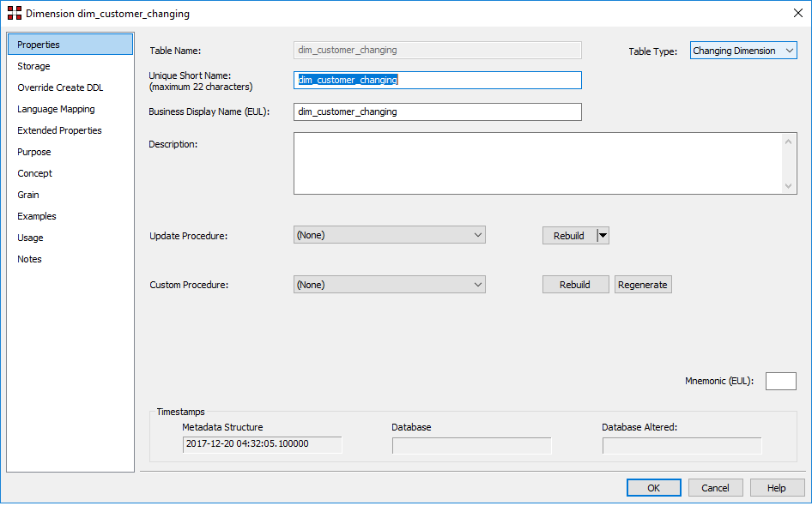812x506 pixels.
Task: Open the Override Create DDL page
Action: point(60,87)
